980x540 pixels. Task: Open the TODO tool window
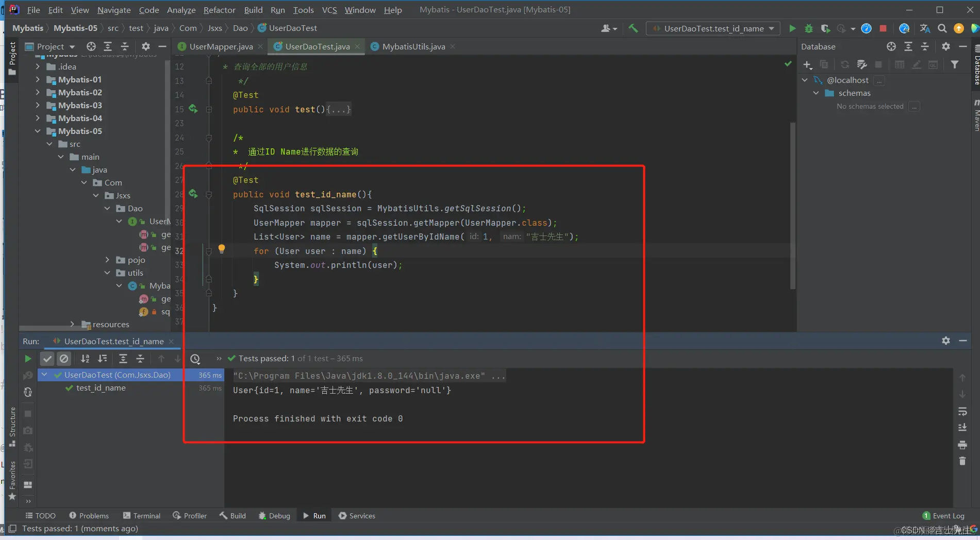tap(41, 516)
